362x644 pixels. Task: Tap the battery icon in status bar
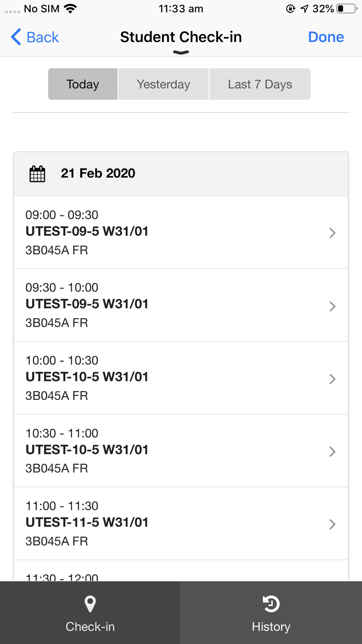point(347,9)
